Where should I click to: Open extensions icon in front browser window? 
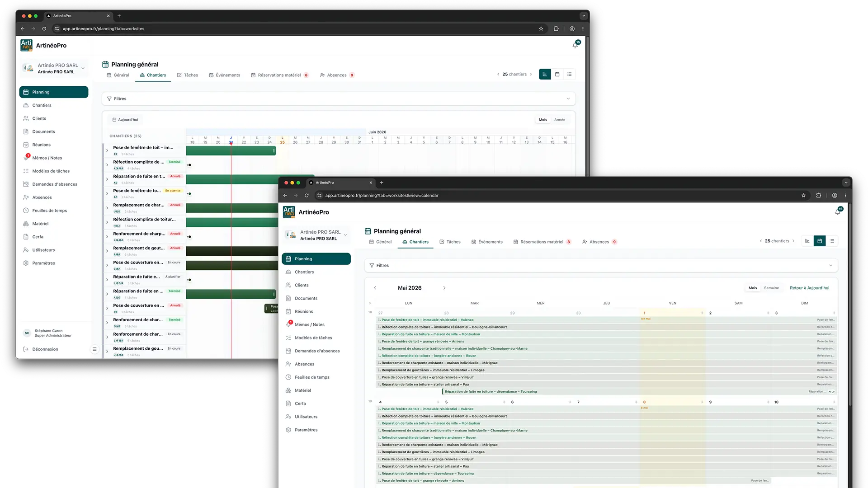pyautogui.click(x=819, y=196)
